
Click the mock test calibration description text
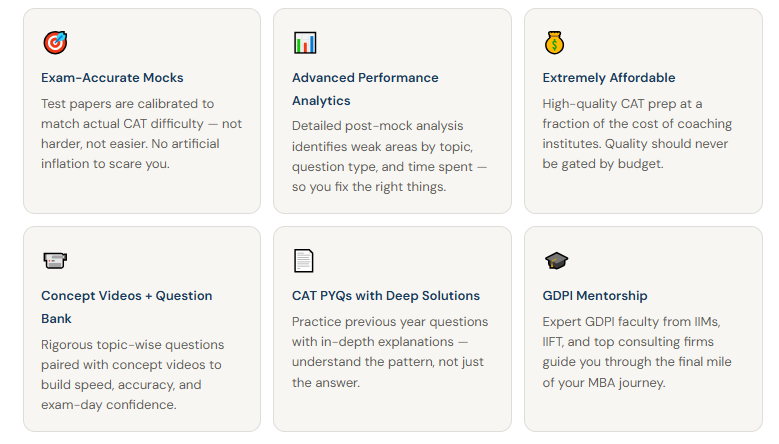(141, 134)
